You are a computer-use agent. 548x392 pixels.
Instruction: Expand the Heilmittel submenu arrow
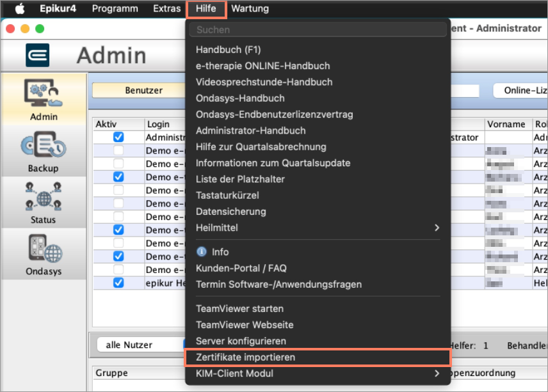point(437,228)
